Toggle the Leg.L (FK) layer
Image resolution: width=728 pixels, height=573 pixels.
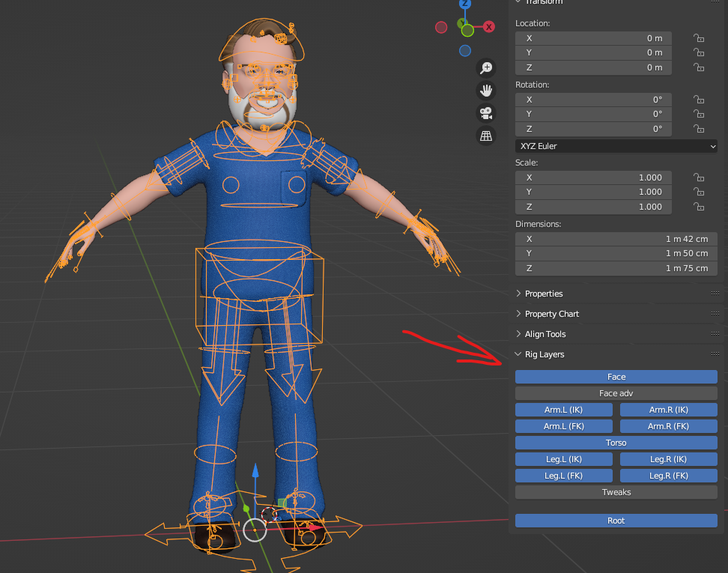click(564, 476)
